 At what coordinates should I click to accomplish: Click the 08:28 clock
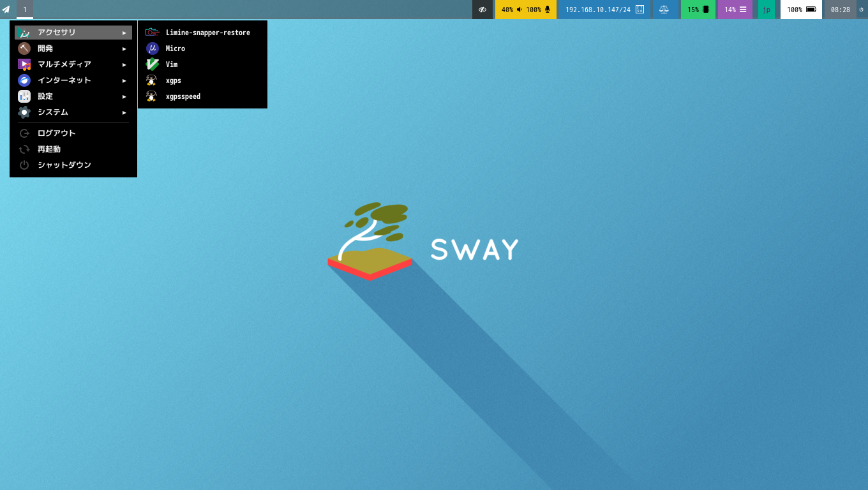pyautogui.click(x=841, y=10)
